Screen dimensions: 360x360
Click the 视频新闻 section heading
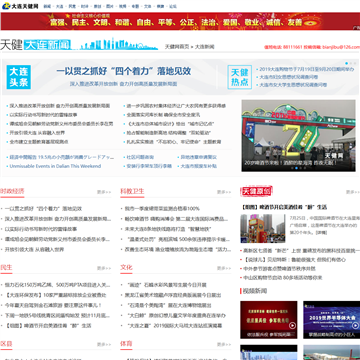click(x=255, y=291)
